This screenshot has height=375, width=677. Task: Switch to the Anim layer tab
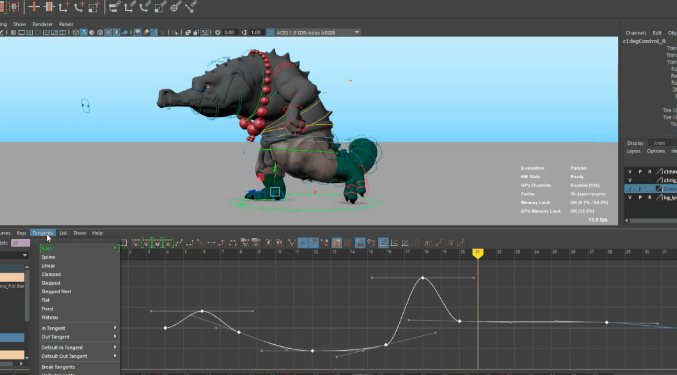[659, 143]
